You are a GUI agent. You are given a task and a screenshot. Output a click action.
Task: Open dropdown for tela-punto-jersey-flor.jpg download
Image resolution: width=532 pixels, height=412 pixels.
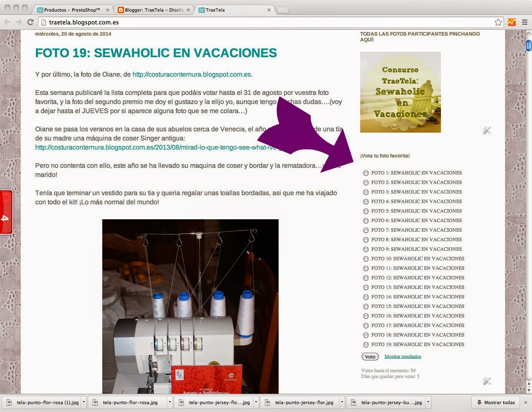point(342,402)
